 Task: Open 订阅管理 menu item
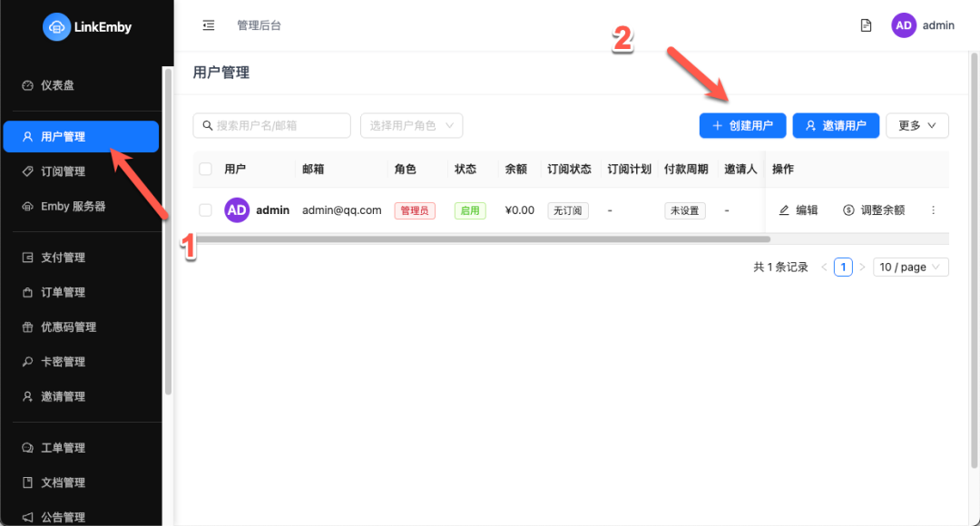pos(82,171)
